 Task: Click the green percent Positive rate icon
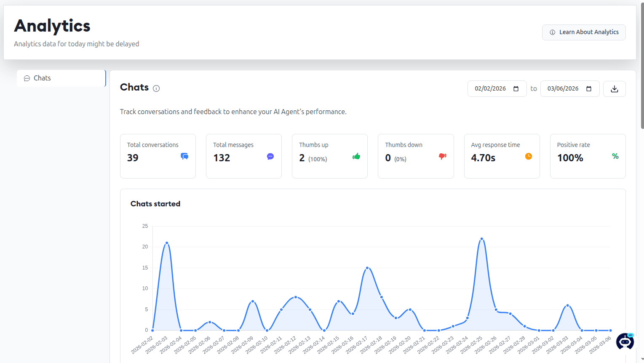click(x=615, y=156)
